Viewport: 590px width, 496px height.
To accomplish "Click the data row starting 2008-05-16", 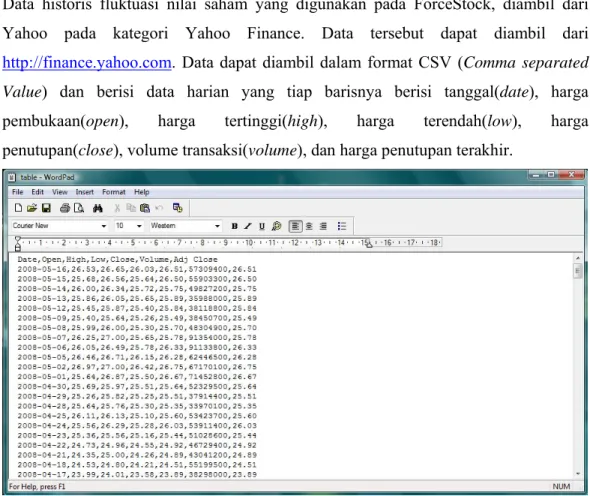I will pyautogui.click(x=137, y=269).
